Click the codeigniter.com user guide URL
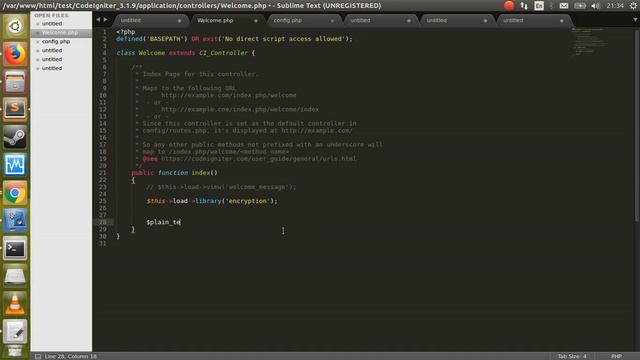This screenshot has height=360, width=640. (259, 159)
